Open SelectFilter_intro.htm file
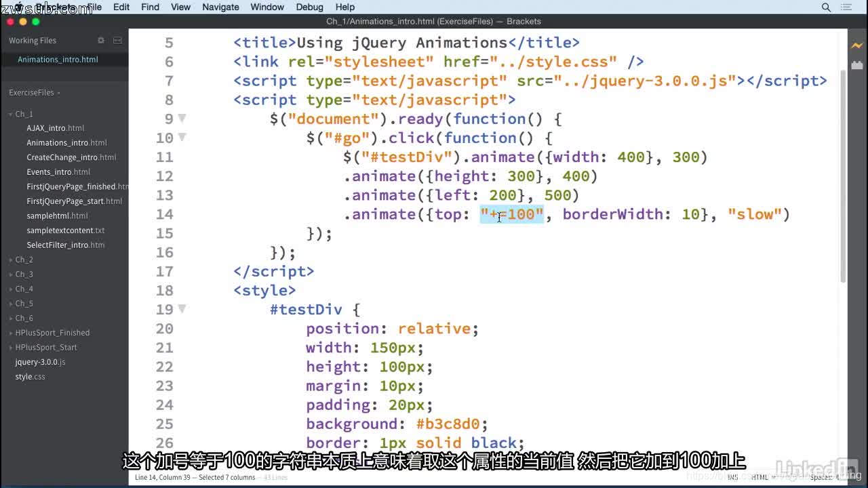 [x=66, y=245]
